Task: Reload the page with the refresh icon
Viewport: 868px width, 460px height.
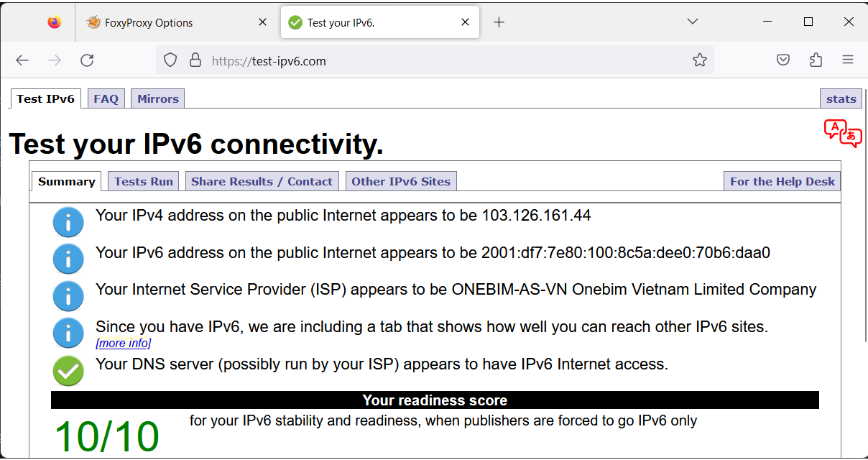Action: 87,60
